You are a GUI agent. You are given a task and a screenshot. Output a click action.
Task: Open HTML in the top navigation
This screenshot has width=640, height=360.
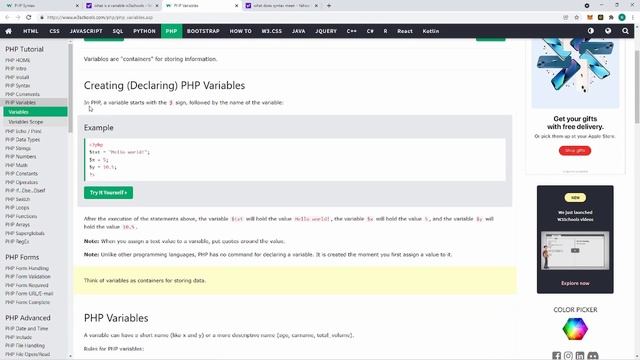click(31, 31)
